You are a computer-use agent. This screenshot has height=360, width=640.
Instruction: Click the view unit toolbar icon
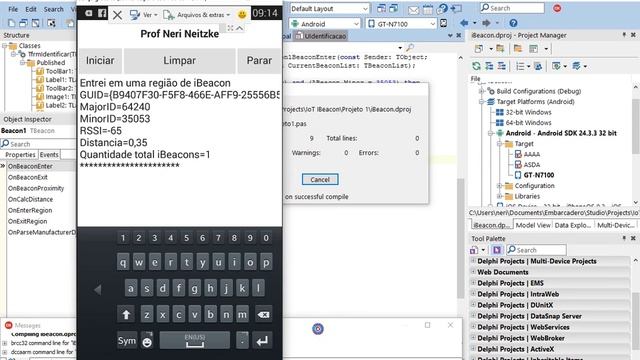[24, 23]
